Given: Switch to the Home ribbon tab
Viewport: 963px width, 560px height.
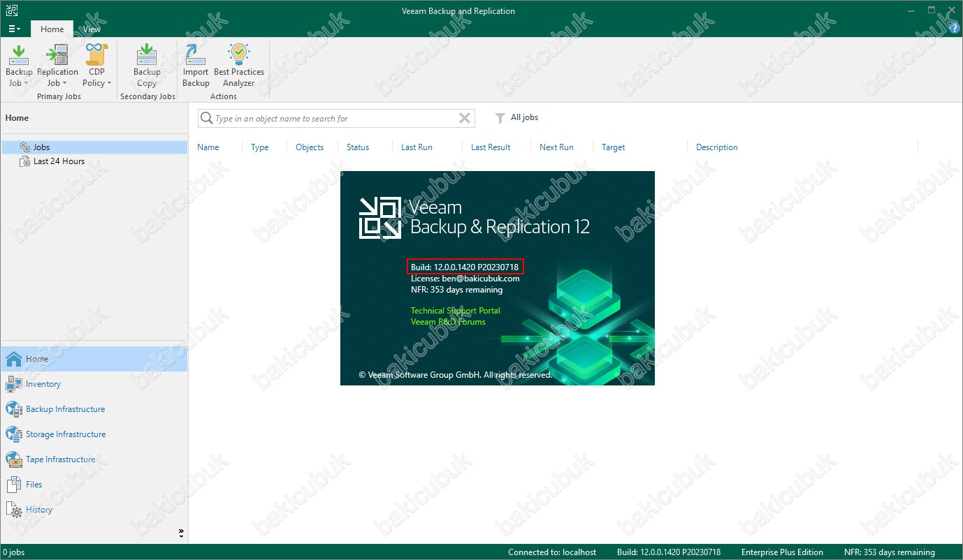Looking at the screenshot, I should 52,29.
